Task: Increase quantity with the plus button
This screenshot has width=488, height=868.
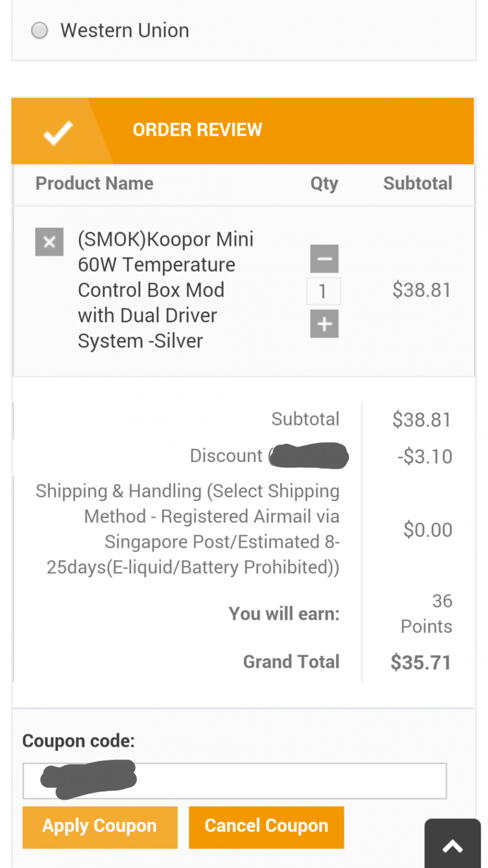Action: [x=324, y=324]
